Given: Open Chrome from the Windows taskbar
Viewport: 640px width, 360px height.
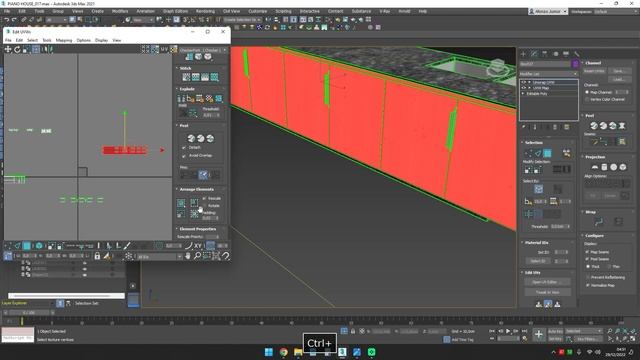Looking at the screenshot, I should [x=283, y=352].
